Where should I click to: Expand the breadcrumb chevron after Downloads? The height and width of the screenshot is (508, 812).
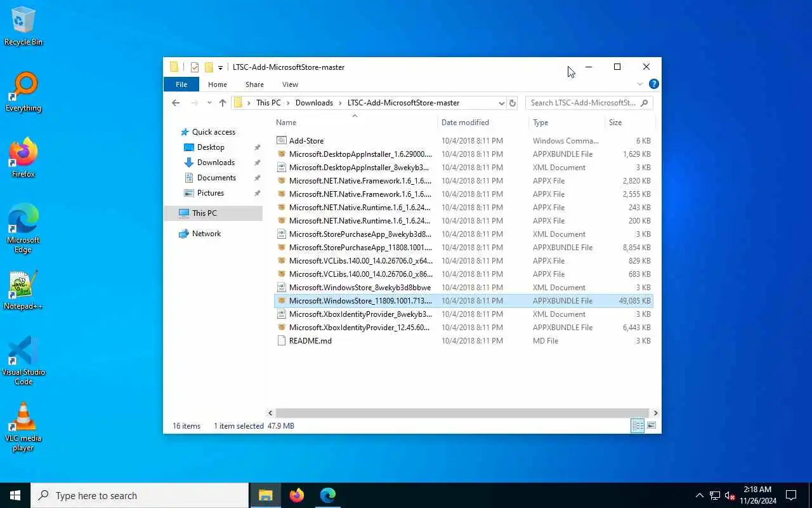[340, 103]
